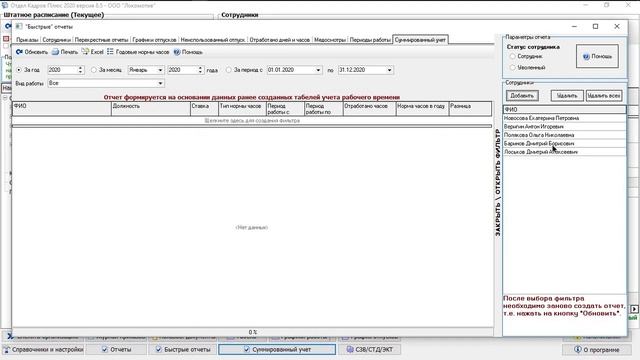Open the start date 01.01.2020 dropdown
Screen dimensions: 640x360
tap(318, 70)
